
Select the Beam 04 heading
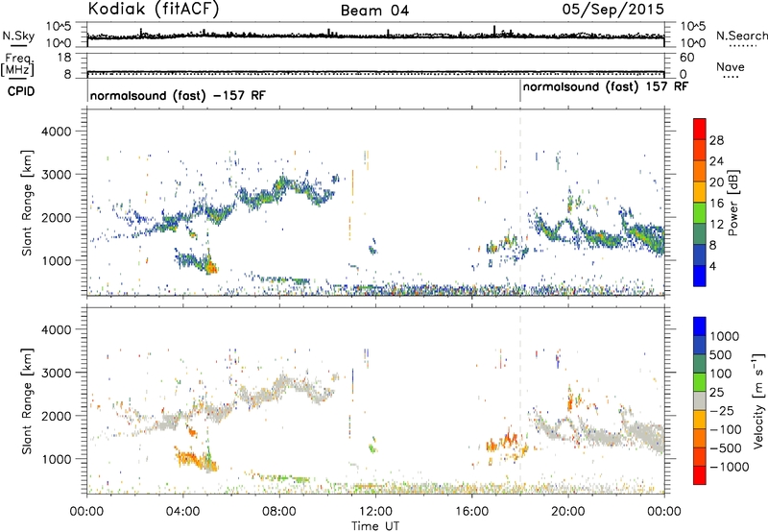click(x=374, y=11)
